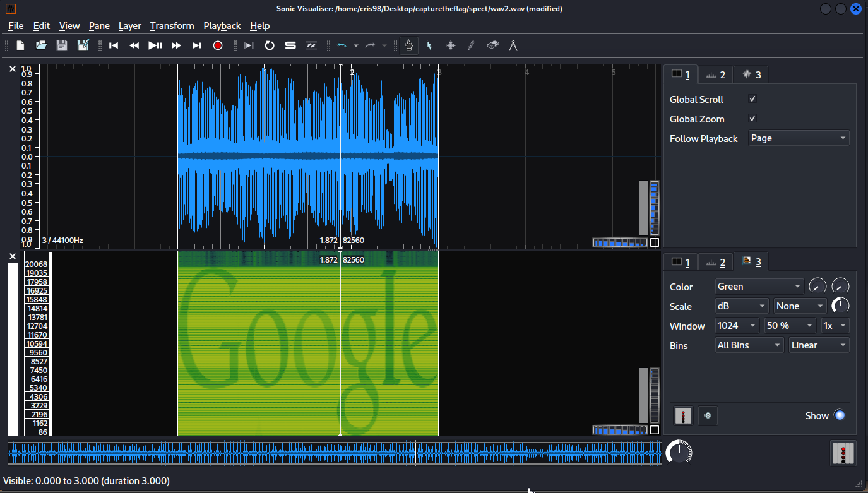Undo the last action with the blue arrow
The image size is (868, 493).
click(342, 45)
